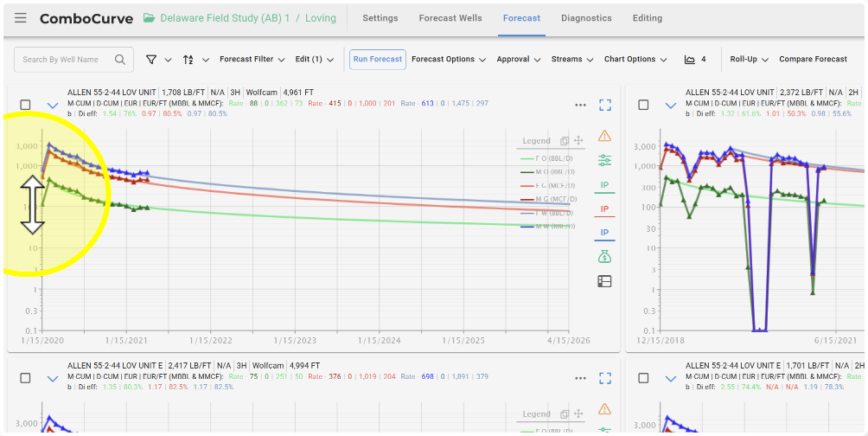Click the green IP icon

(x=604, y=186)
